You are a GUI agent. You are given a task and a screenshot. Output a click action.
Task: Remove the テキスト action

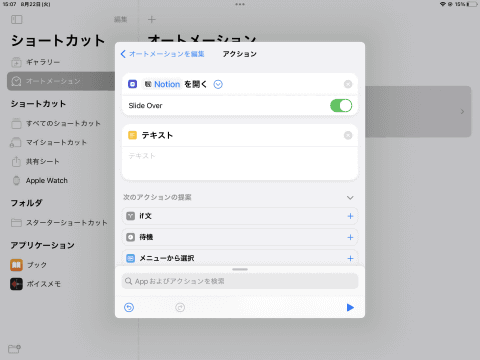(348, 135)
